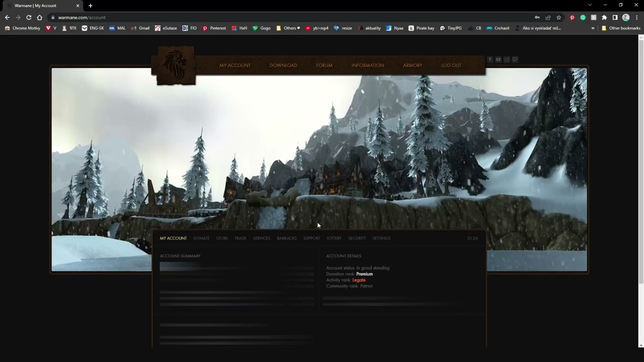This screenshot has width=644, height=362.
Task: Click LOG OUT in top navigation
Action: click(451, 65)
